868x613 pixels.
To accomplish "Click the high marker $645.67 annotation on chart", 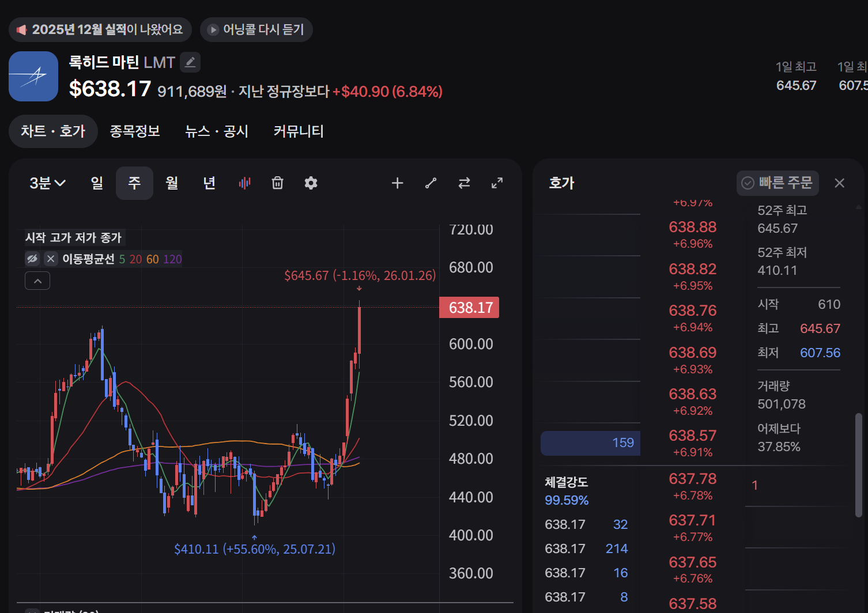I will click(360, 275).
